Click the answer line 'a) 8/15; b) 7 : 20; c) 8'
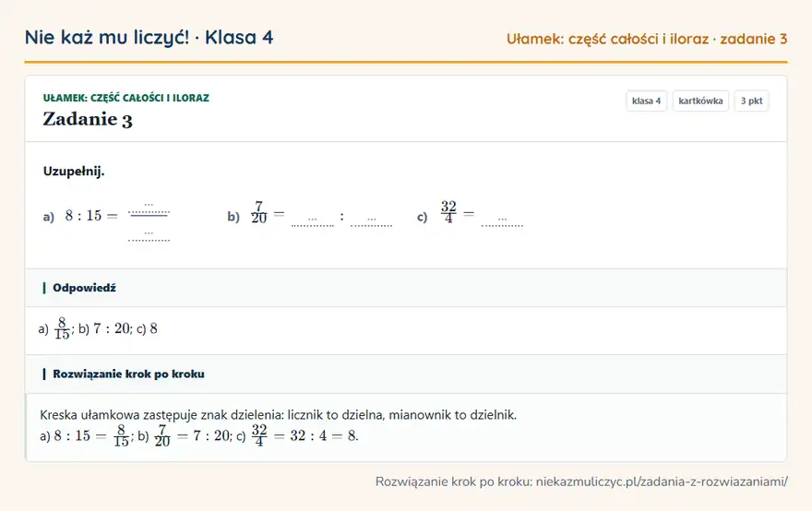This screenshot has height=511, width=812. [x=98, y=328]
